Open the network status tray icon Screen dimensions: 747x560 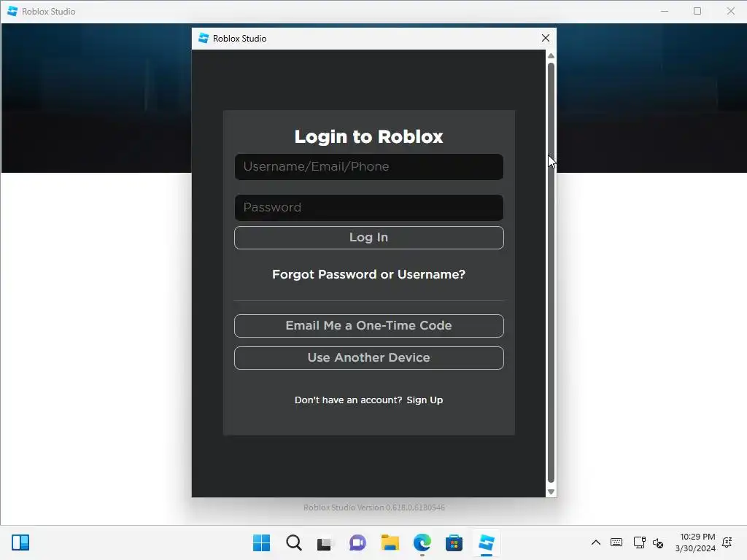639,542
